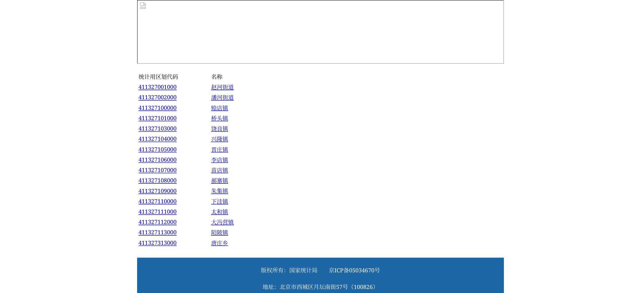Open the 兴隆镇 link
644x293 pixels.
tap(219, 139)
